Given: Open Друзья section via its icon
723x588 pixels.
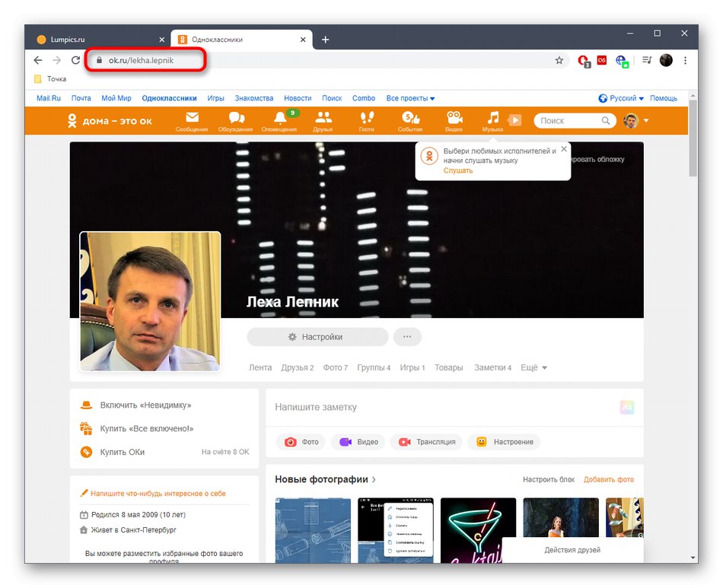Looking at the screenshot, I should [323, 120].
